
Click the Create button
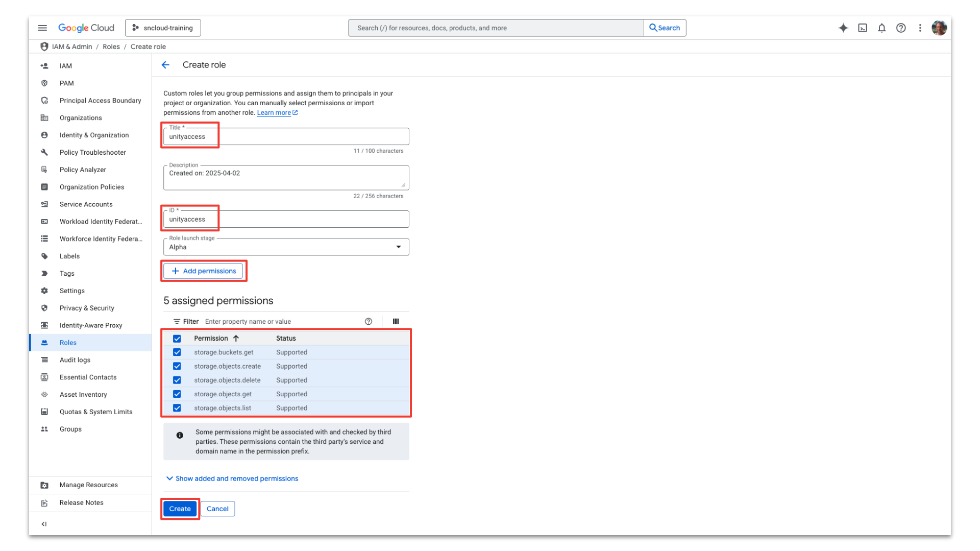tap(180, 509)
